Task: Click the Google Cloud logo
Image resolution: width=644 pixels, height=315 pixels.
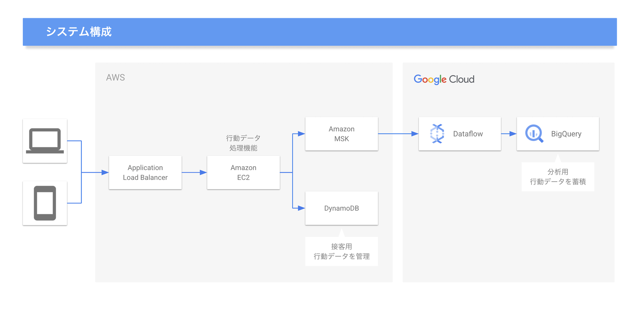Action: coord(444,79)
